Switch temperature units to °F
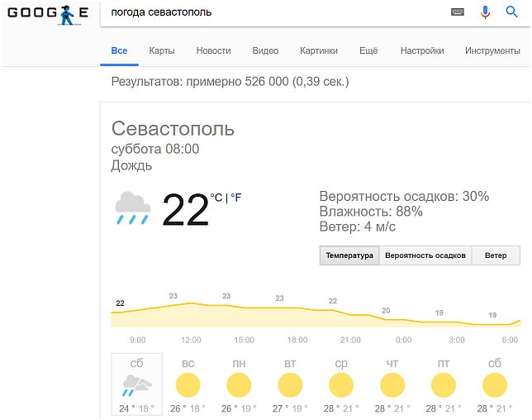Viewport: 532px width, 420px height. (235, 198)
